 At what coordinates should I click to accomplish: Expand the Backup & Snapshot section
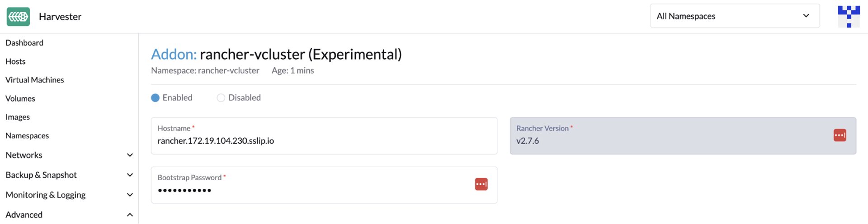[130, 175]
